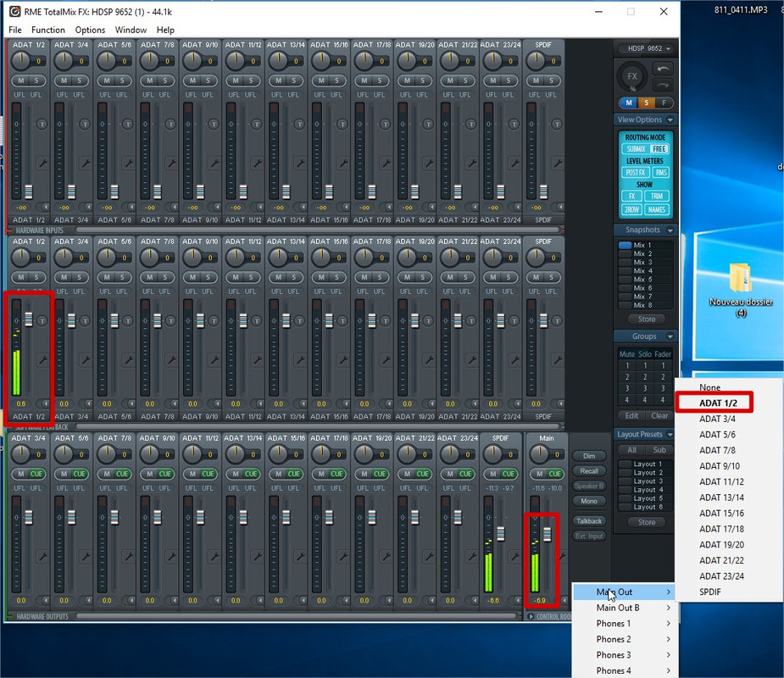This screenshot has height=678, width=784.
Task: Click pan knob of hardware input ADAT 3/4
Action: pos(64,60)
